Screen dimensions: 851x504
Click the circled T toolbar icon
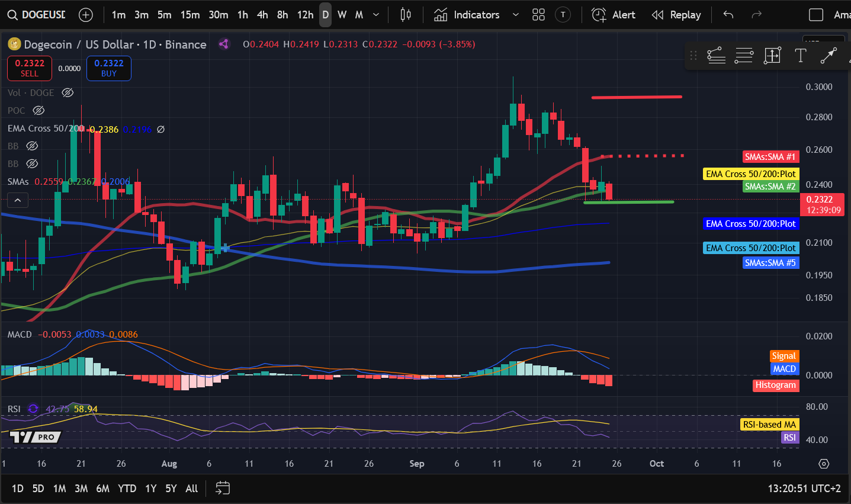[563, 15]
